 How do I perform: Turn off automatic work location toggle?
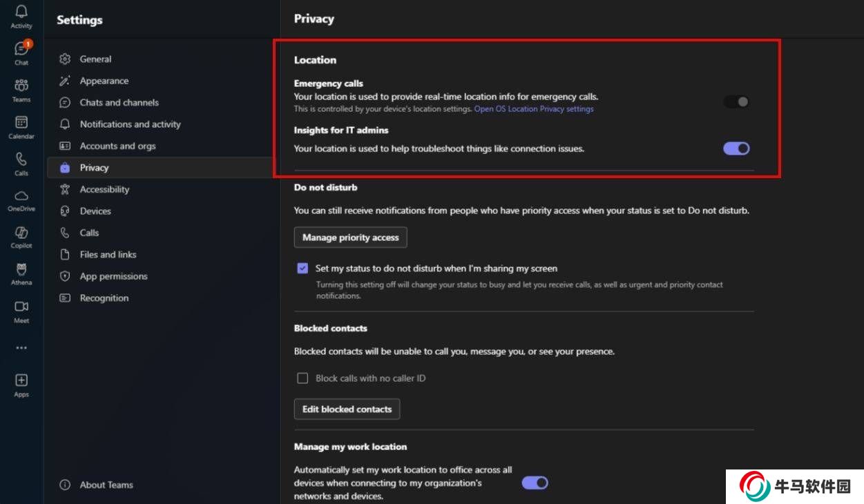pyautogui.click(x=535, y=483)
